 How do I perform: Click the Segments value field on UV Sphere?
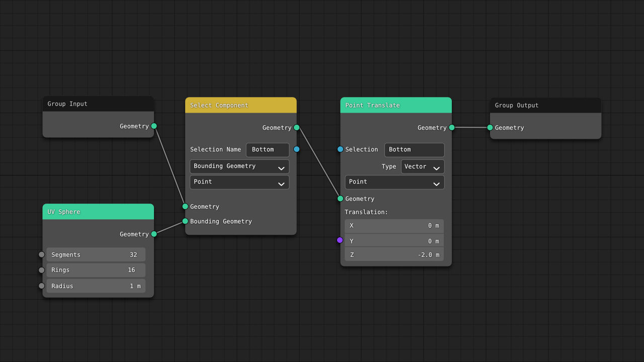coord(96,254)
